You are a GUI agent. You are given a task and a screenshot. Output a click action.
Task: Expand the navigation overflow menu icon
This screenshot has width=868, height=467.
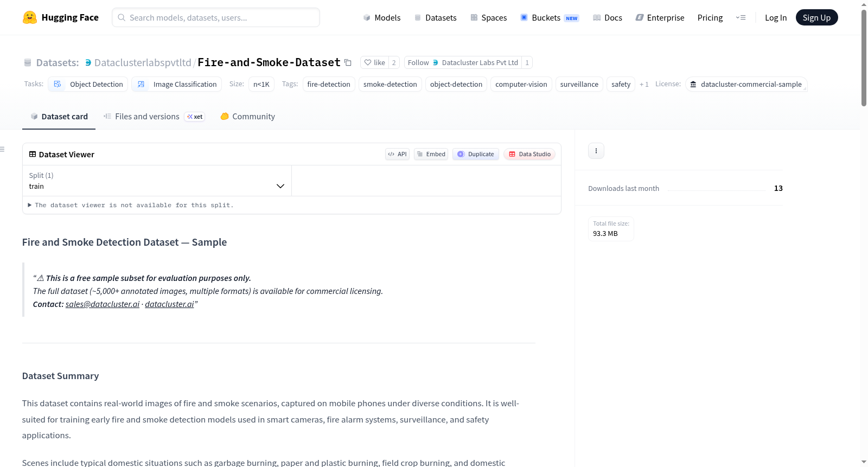[x=741, y=17]
